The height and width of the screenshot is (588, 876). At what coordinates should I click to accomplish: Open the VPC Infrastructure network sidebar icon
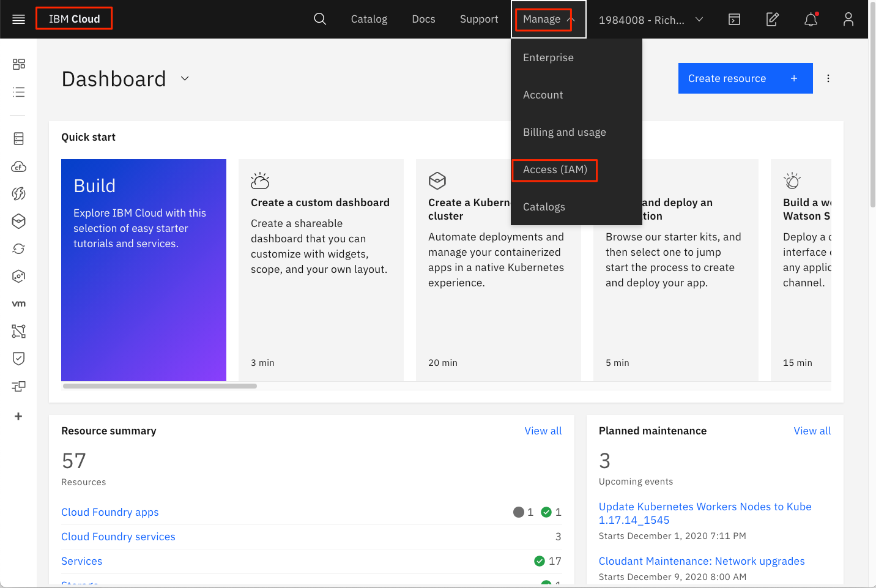click(x=18, y=331)
